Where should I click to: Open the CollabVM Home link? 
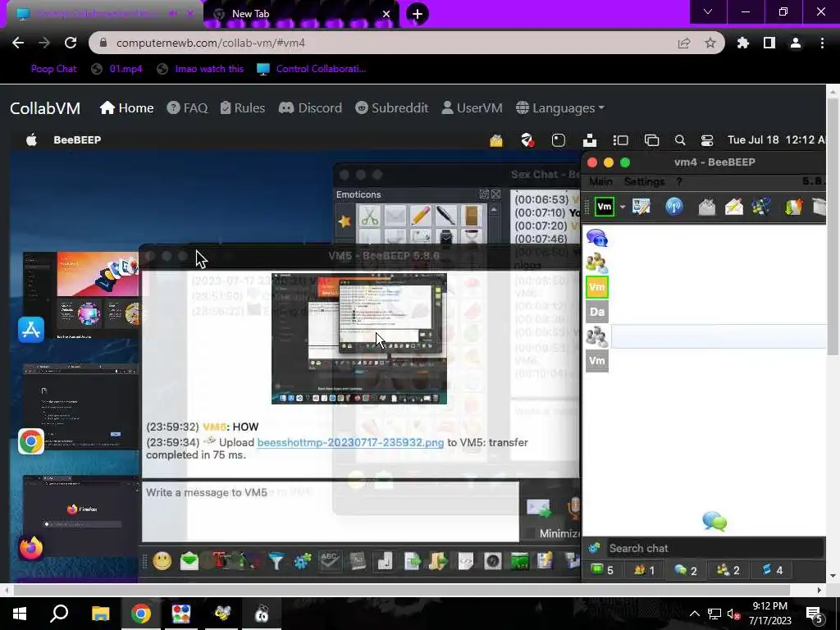click(126, 108)
